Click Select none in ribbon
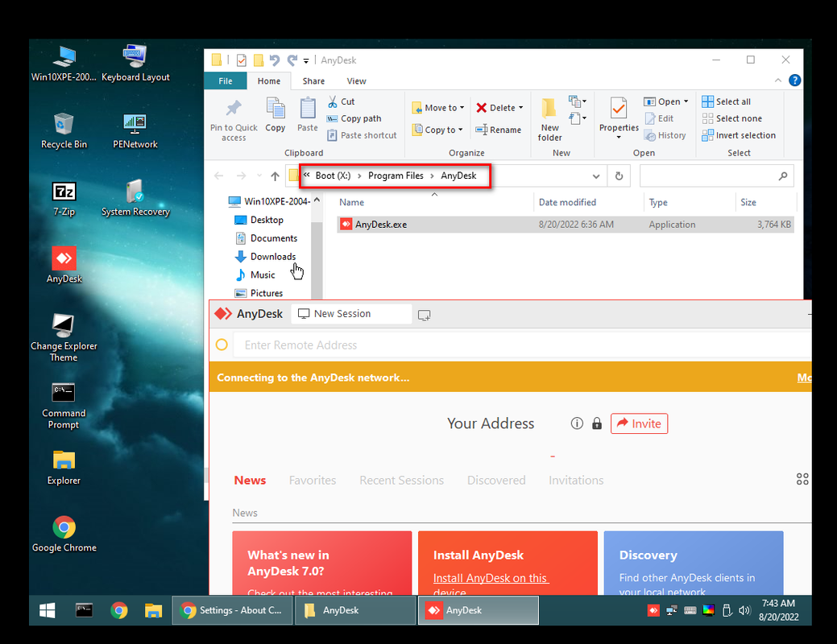 point(732,118)
